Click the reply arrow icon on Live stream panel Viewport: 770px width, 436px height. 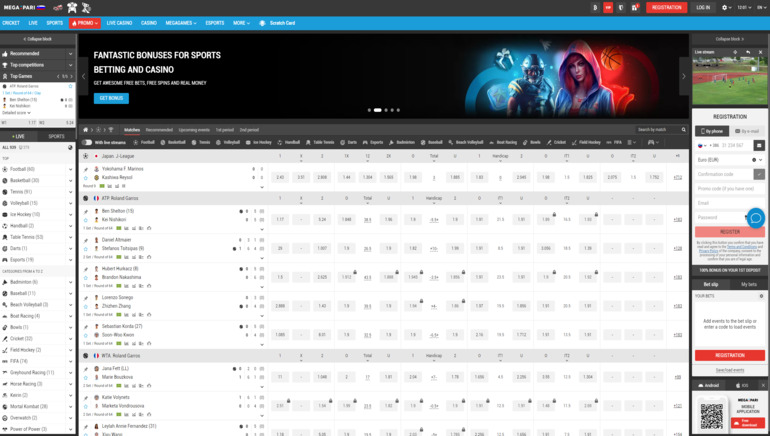point(748,52)
